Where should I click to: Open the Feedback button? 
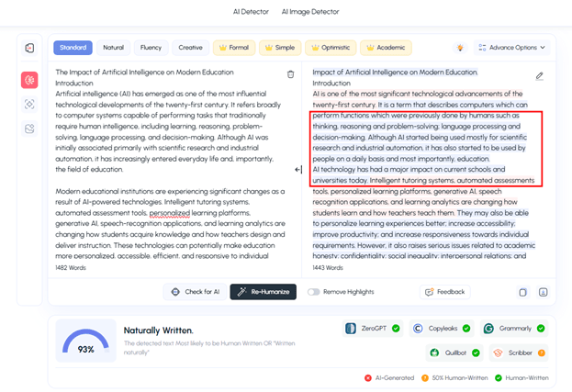[x=444, y=292]
